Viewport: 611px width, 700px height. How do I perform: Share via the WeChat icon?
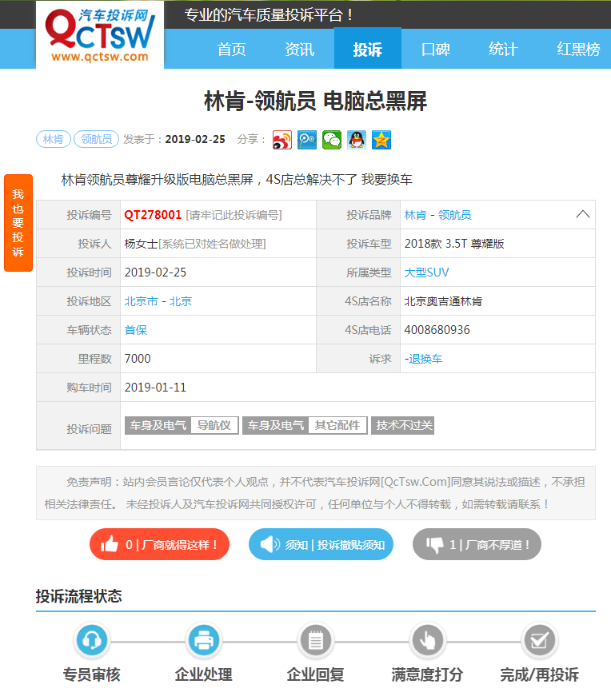[332, 140]
